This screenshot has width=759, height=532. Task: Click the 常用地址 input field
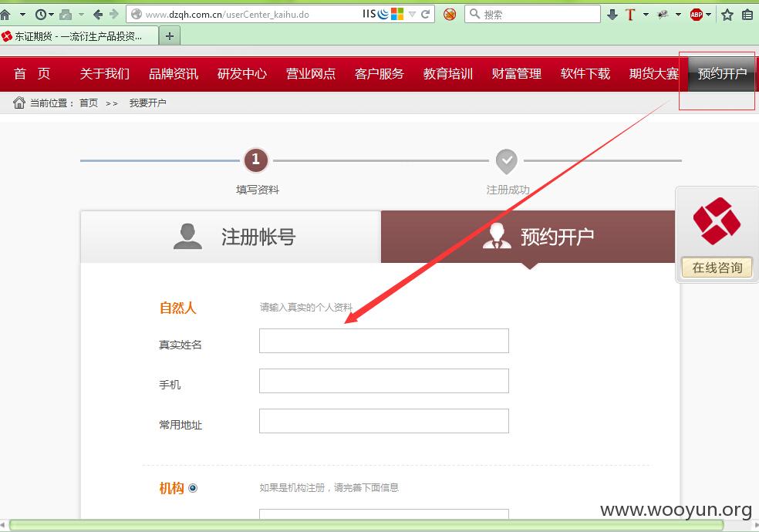384,421
